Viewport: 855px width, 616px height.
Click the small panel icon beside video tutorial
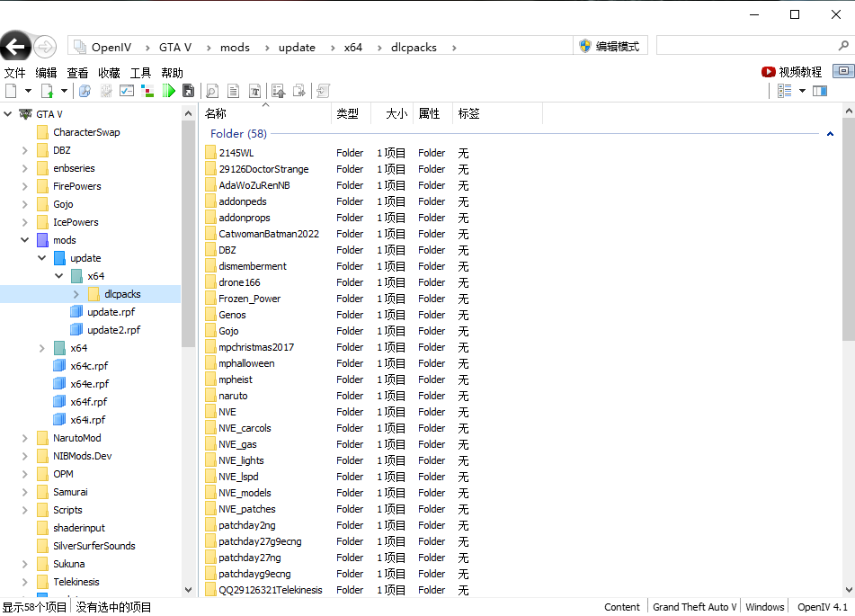pos(843,71)
